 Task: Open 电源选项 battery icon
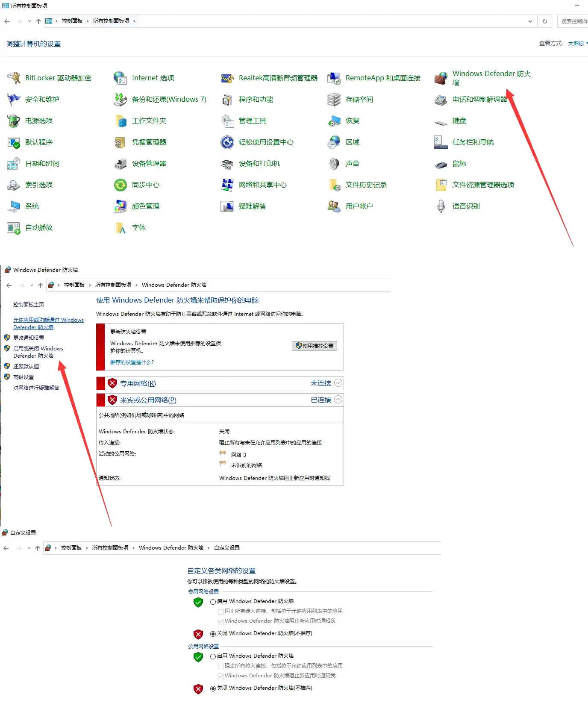tap(14, 121)
